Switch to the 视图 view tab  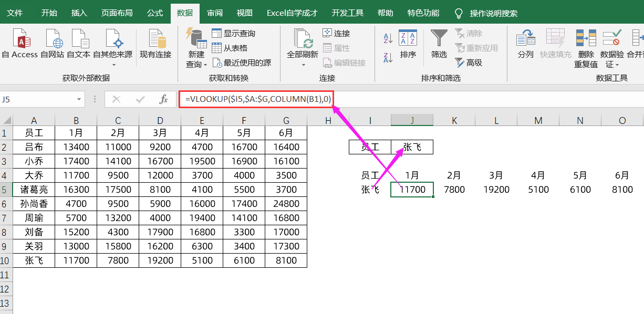244,13
